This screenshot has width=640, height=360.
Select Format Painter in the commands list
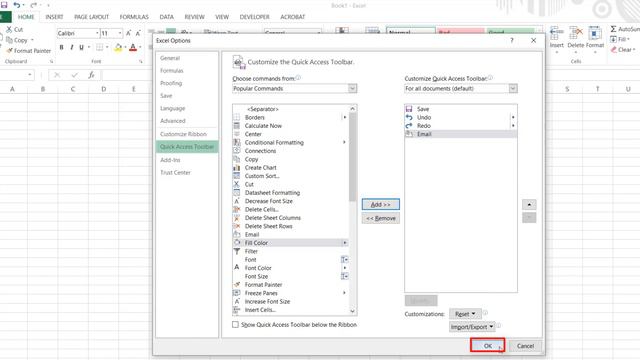[291, 285]
